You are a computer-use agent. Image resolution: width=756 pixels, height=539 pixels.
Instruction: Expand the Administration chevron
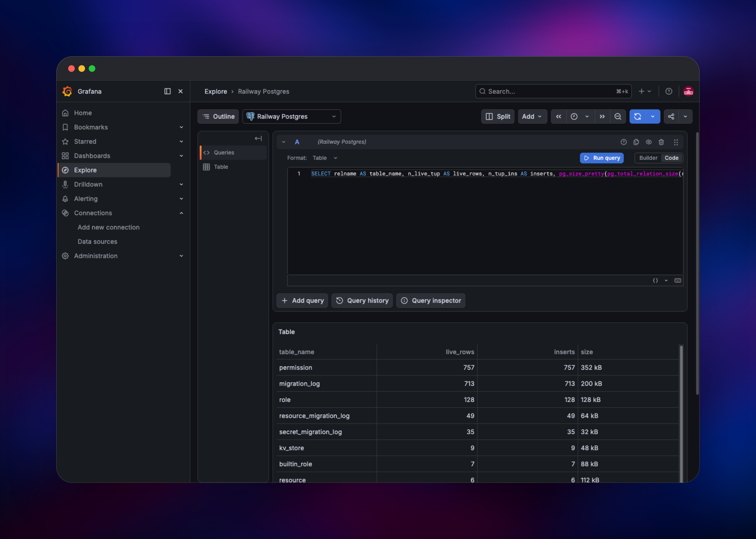181,256
